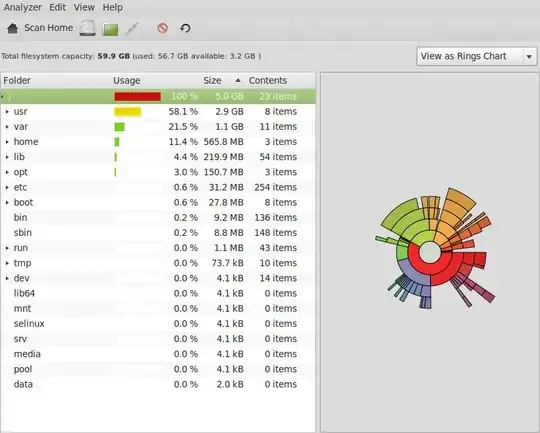Click the 59.9 GB capacity text
The height and width of the screenshot is (433, 540).
[114, 56]
